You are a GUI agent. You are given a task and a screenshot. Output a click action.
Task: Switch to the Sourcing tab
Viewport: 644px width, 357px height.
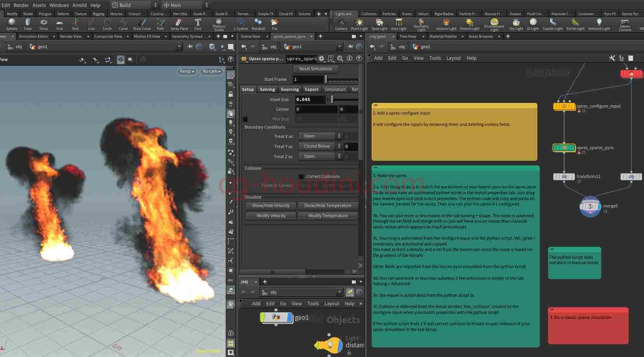(290, 89)
